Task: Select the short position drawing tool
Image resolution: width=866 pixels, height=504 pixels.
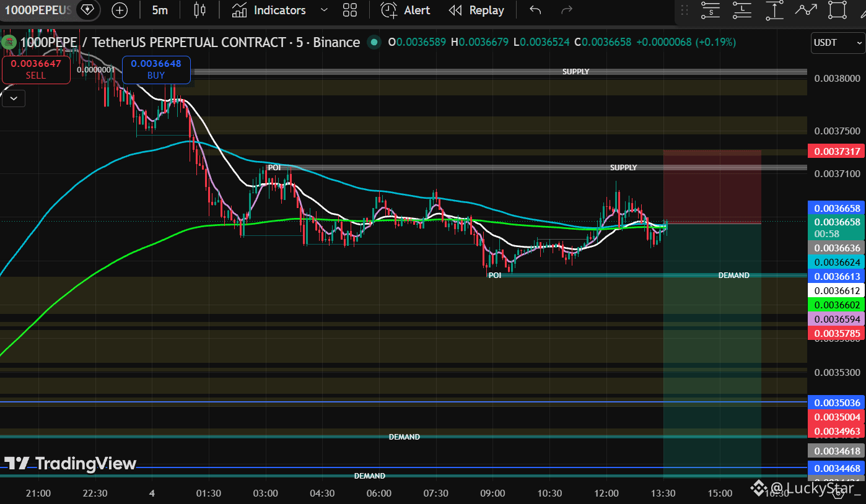Action: [711, 10]
